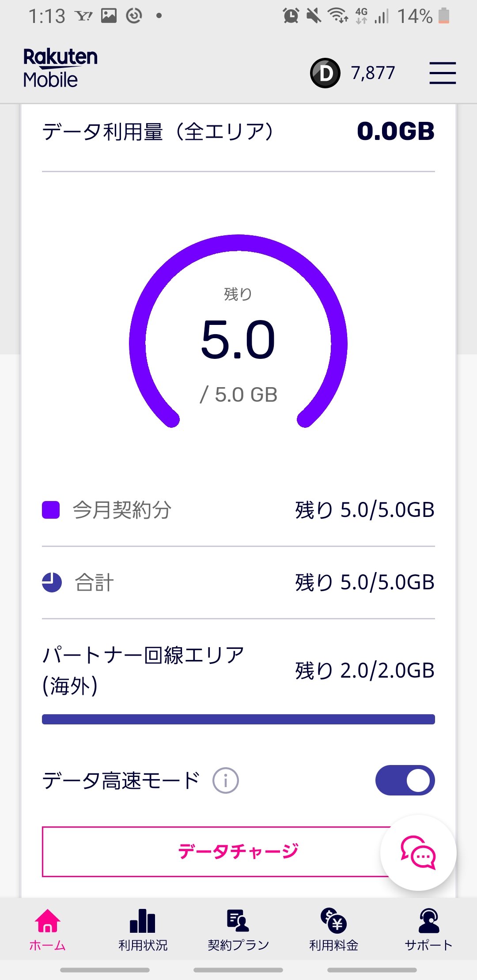
Task: Tap the alarm icon in status bar
Action: tap(291, 16)
